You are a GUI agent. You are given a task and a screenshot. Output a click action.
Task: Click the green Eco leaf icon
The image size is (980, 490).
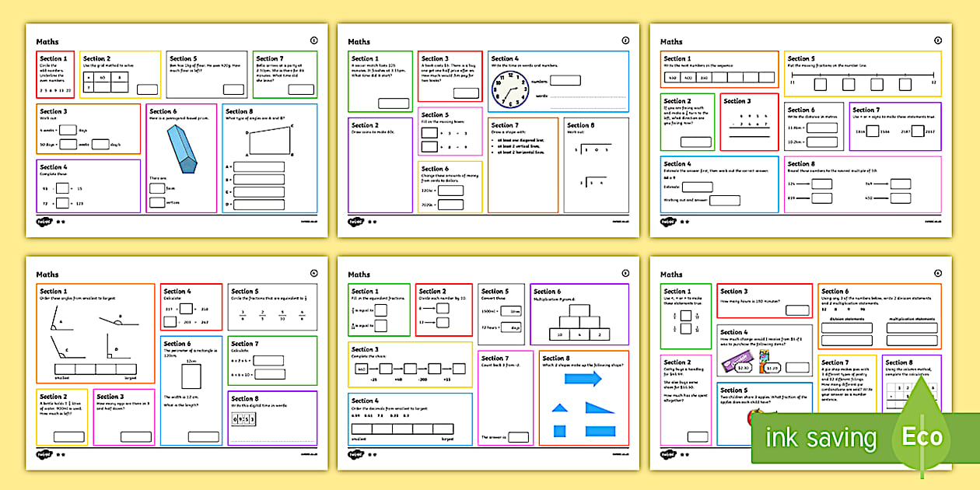pos(921,437)
